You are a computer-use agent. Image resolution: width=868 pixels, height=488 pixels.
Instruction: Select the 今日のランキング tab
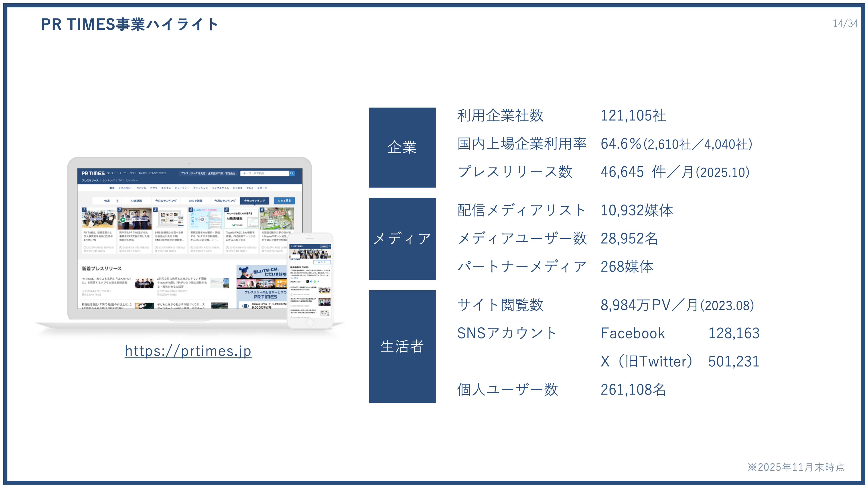[x=166, y=201]
